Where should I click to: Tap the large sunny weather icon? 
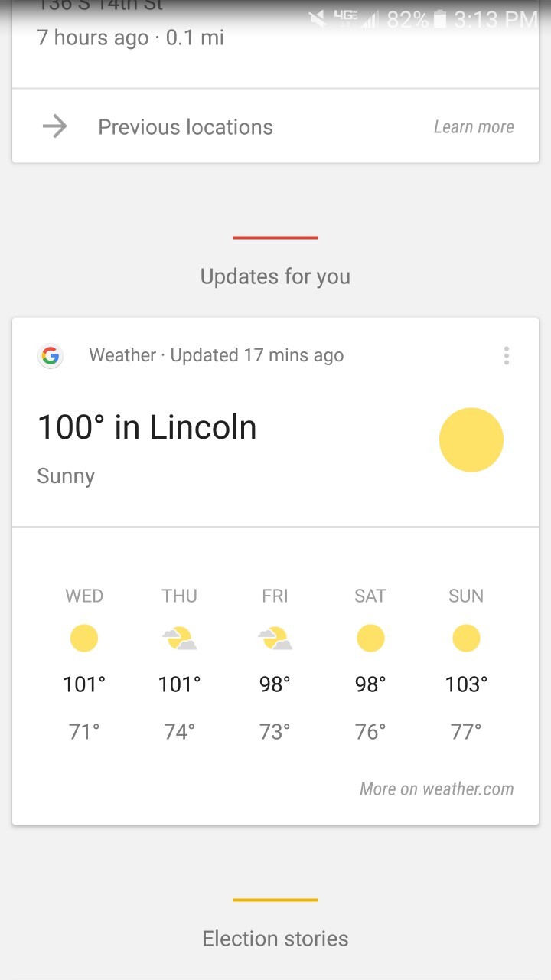coord(471,439)
